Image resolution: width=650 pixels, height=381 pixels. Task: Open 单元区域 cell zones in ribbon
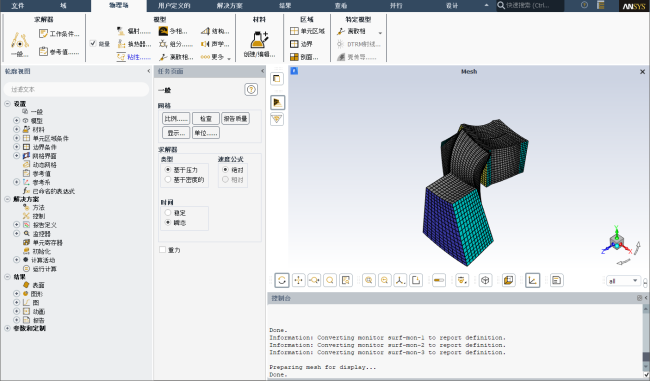coord(307,31)
